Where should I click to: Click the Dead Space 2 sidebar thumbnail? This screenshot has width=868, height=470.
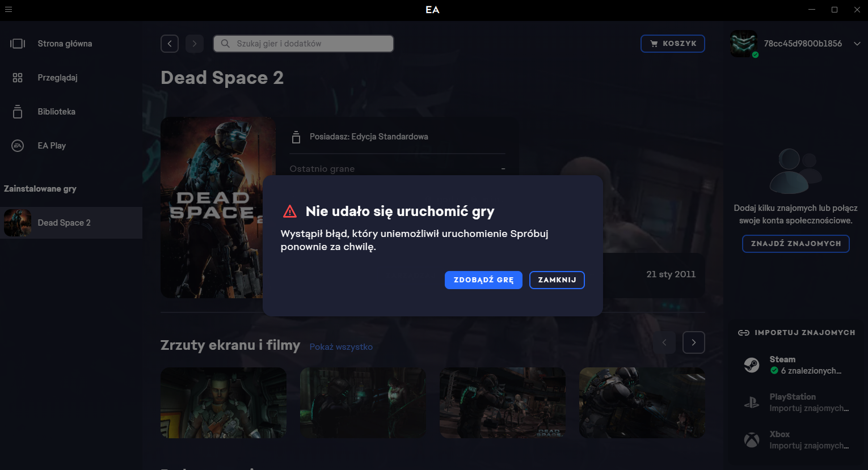coord(18,223)
